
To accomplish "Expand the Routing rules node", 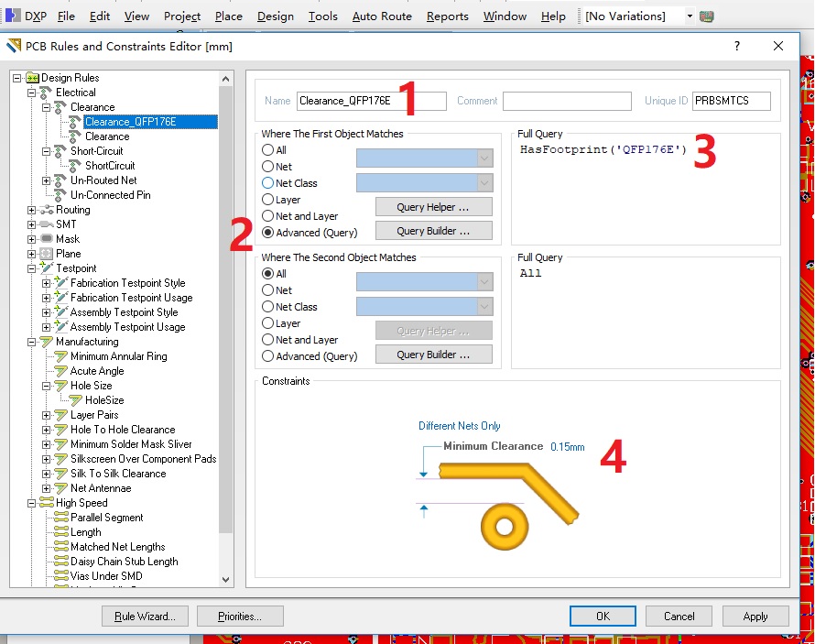I will tap(32, 210).
